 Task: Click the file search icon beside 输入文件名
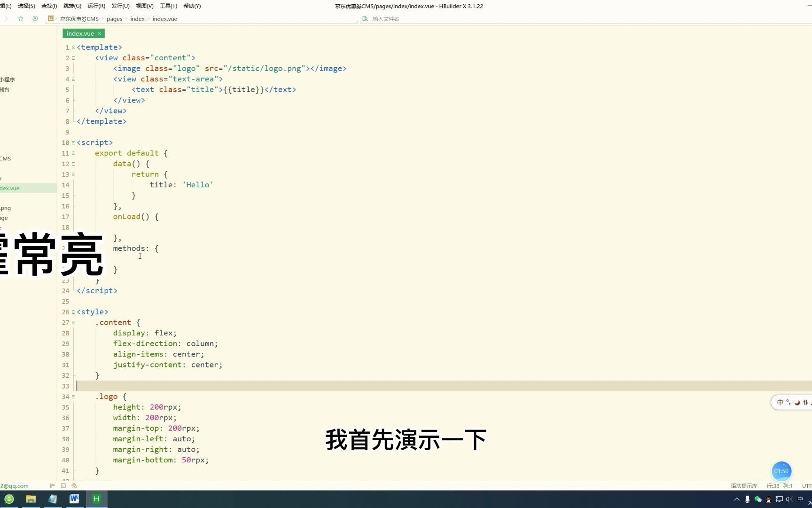365,18
